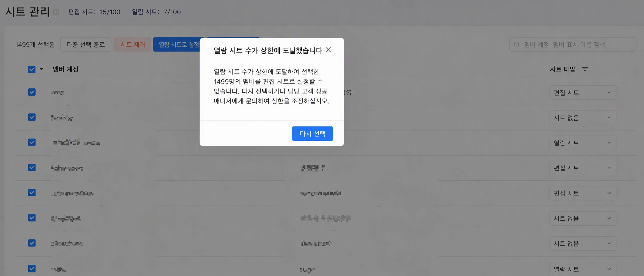644x276 pixels.
Task: Click the info icon next to 시트 관리
Action: 56,12
